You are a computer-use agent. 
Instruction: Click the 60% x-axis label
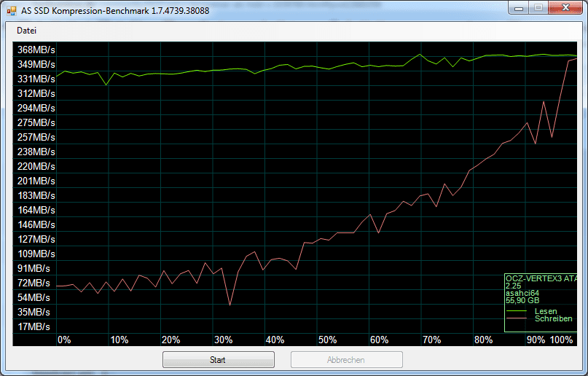(379, 340)
